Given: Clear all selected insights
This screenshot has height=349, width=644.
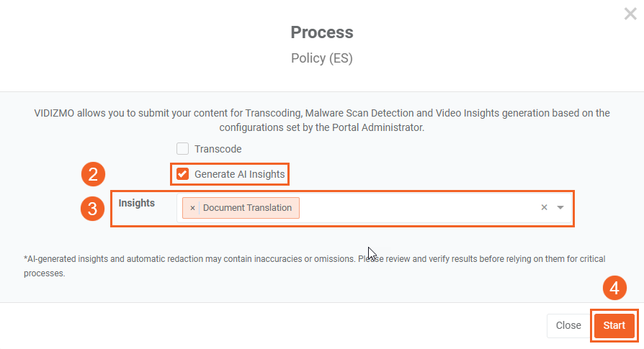Looking at the screenshot, I should pyautogui.click(x=545, y=208).
